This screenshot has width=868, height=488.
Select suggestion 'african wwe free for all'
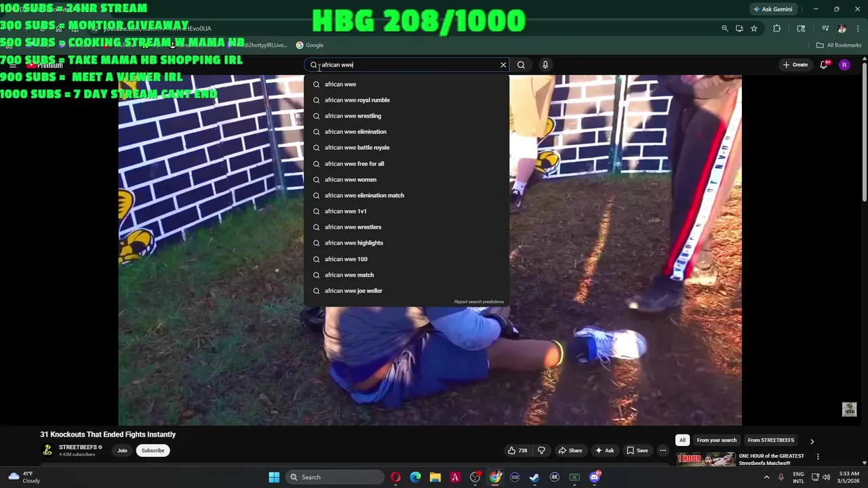(x=406, y=163)
